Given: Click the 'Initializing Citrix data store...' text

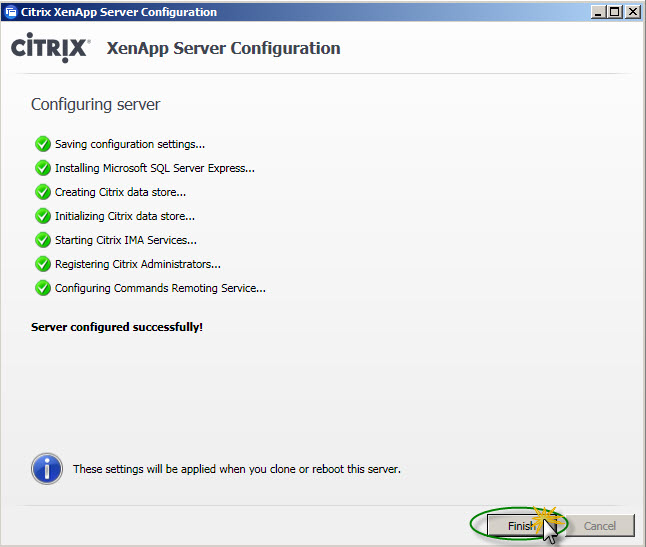Looking at the screenshot, I should coord(125,216).
